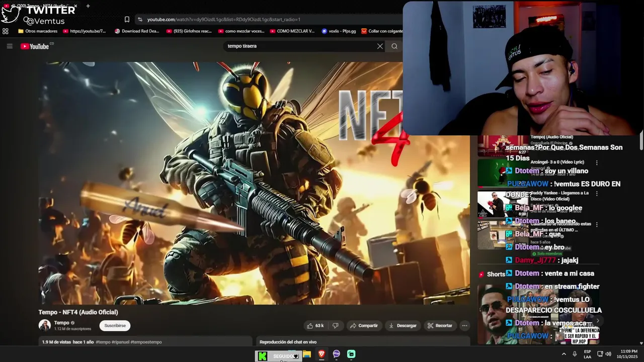
Task: Click the NFT4 video player artwork
Action: point(254,183)
